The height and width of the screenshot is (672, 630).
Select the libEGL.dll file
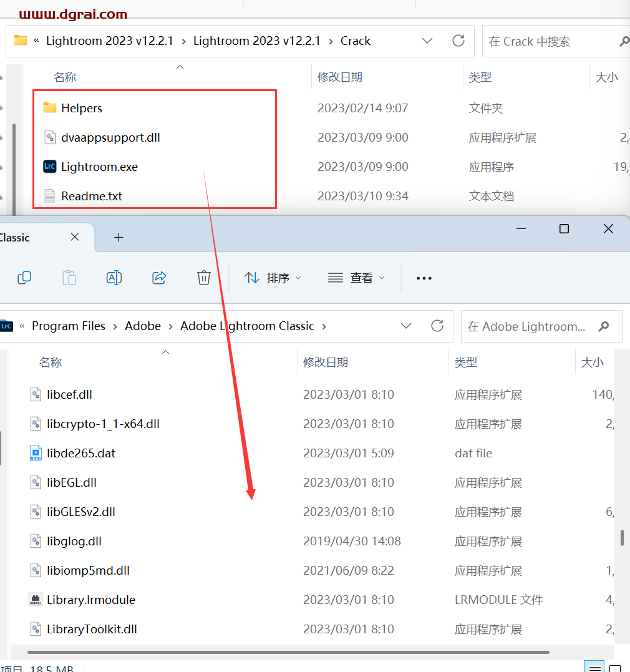pyautogui.click(x=72, y=482)
